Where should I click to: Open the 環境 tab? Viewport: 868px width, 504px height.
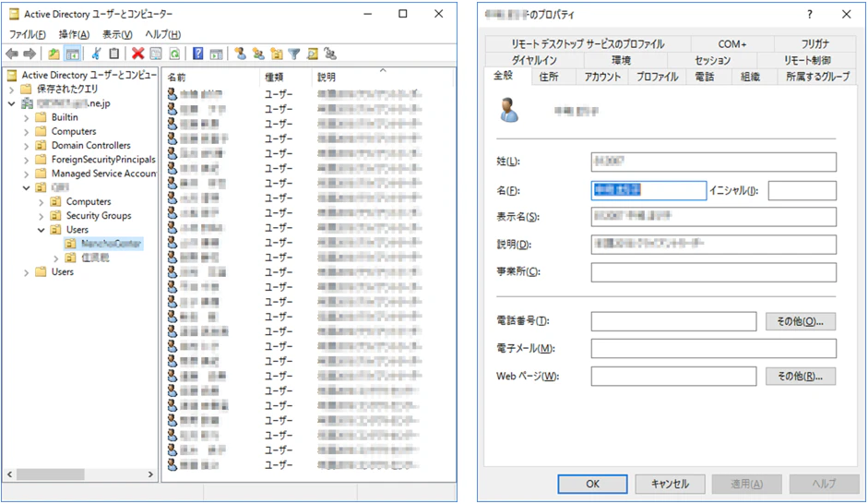pyautogui.click(x=621, y=60)
